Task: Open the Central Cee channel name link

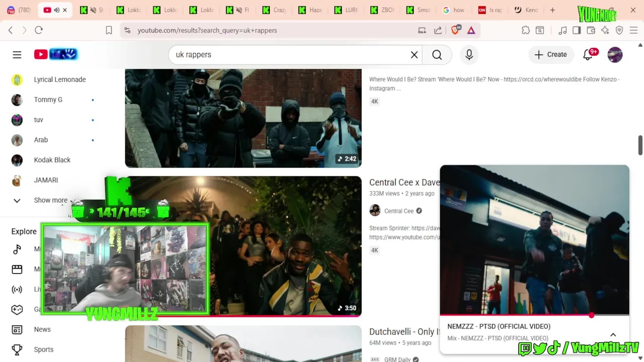Action: point(399,211)
